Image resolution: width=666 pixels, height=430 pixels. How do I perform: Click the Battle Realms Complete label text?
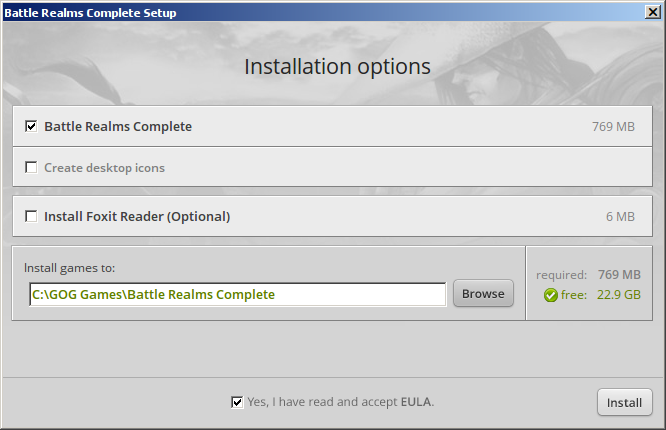(118, 127)
